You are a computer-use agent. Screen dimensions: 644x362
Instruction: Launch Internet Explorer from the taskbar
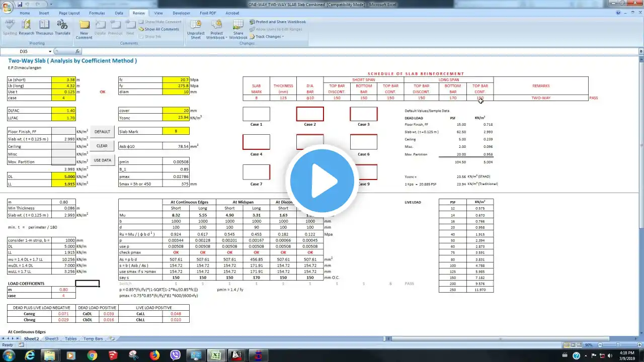point(30,355)
